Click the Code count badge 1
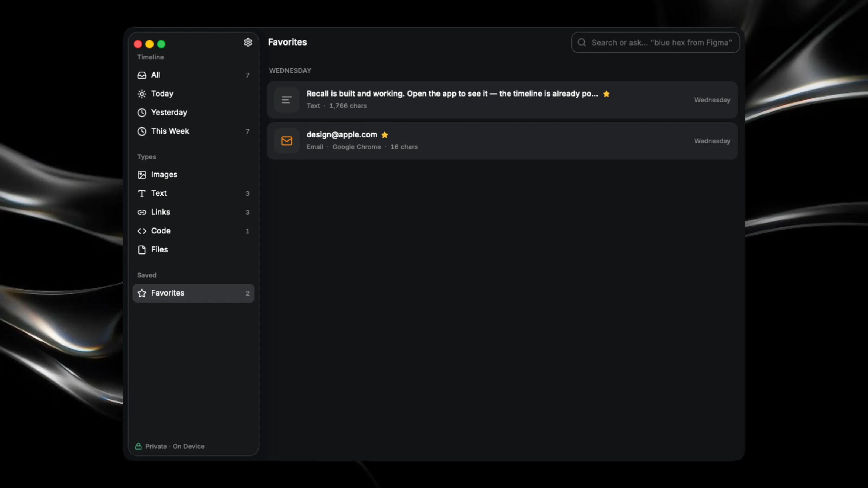 [x=247, y=231]
